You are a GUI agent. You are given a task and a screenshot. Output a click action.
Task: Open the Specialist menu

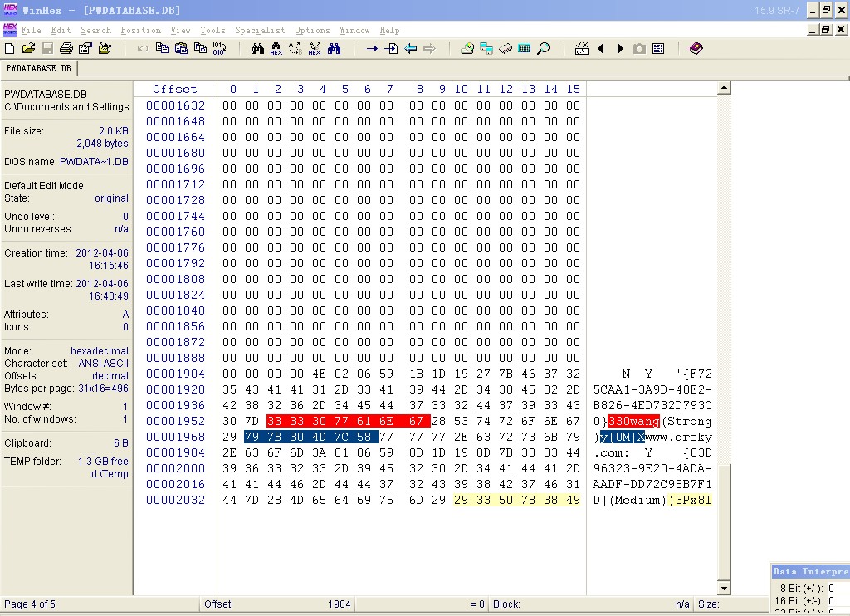259,30
